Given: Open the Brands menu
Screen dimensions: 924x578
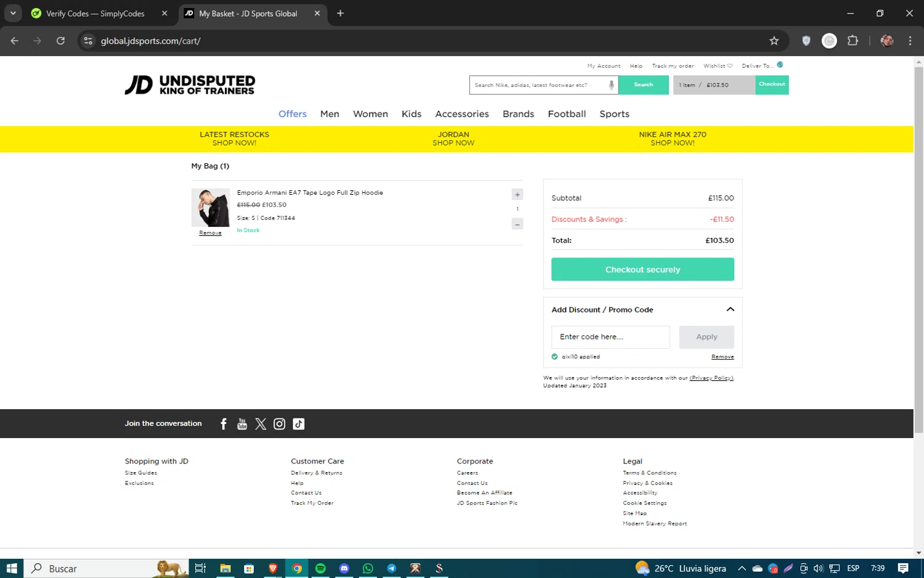Looking at the screenshot, I should coord(518,114).
